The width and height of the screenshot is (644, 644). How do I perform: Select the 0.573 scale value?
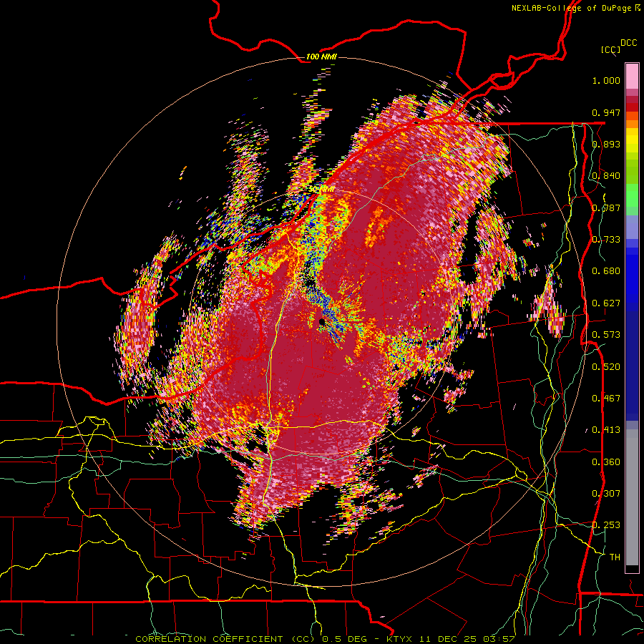606,335
